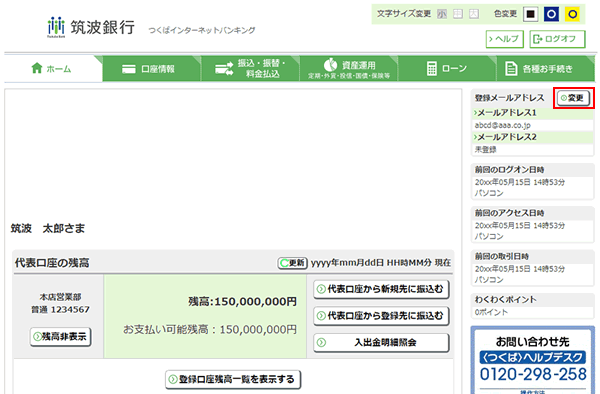Viewport: 600px width, 394px height.
Task: Click the ログオフ button to log off
Action: (558, 39)
